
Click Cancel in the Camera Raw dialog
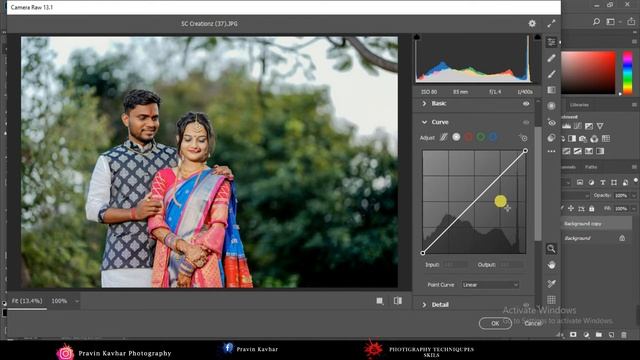(x=533, y=323)
